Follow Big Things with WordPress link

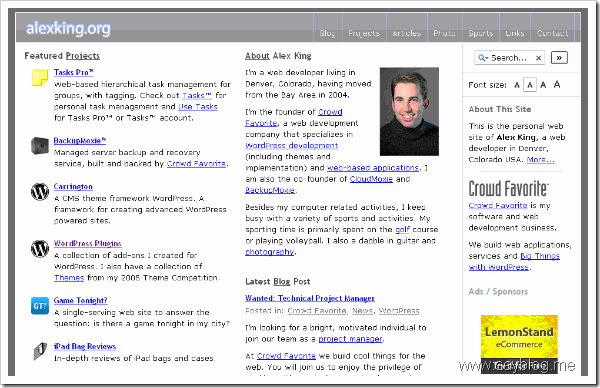(x=514, y=261)
